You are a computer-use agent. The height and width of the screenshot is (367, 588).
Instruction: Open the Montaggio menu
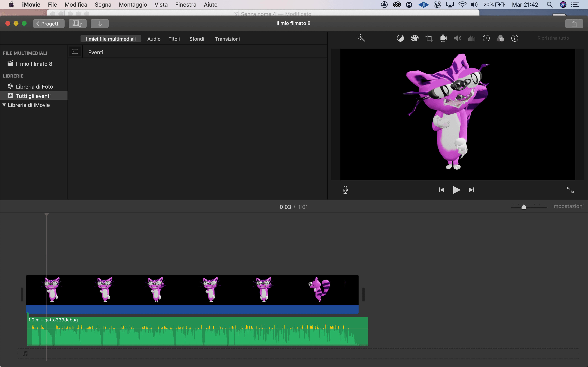[x=133, y=5]
